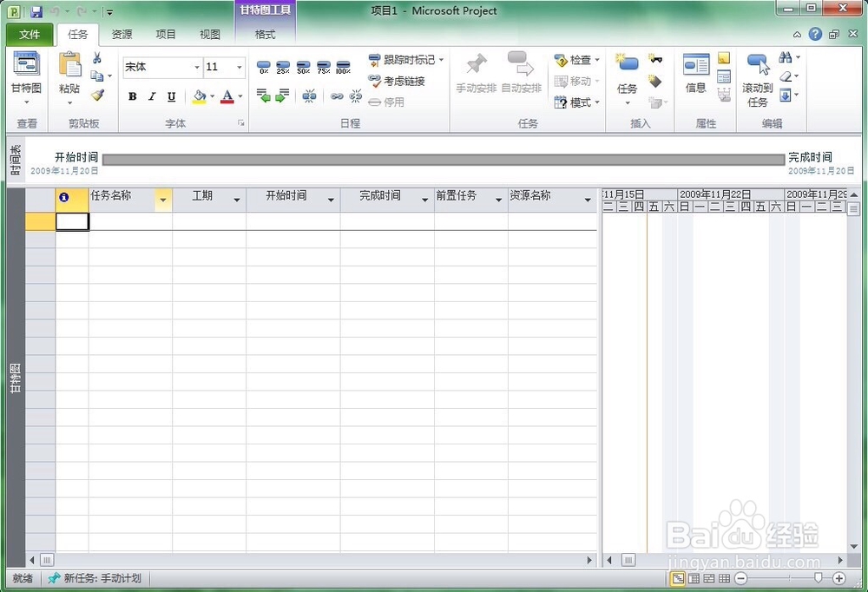Toggle Italic formatting
The image size is (868, 592).
[x=152, y=96]
